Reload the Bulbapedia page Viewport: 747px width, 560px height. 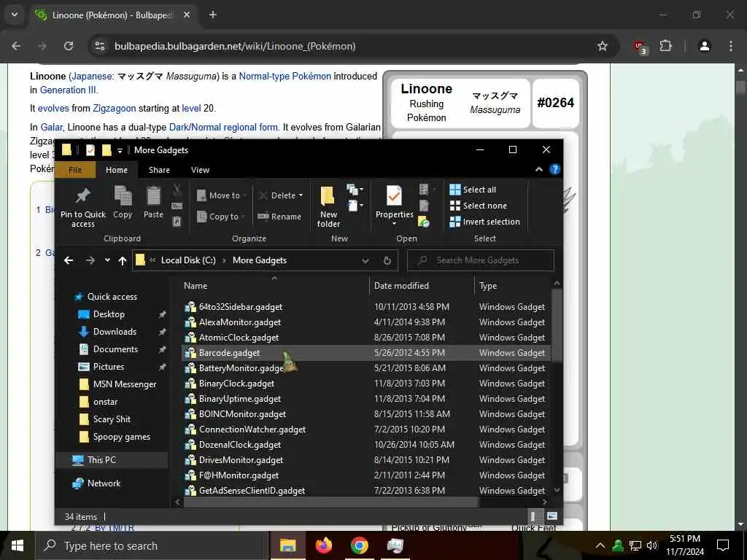pyautogui.click(x=69, y=46)
